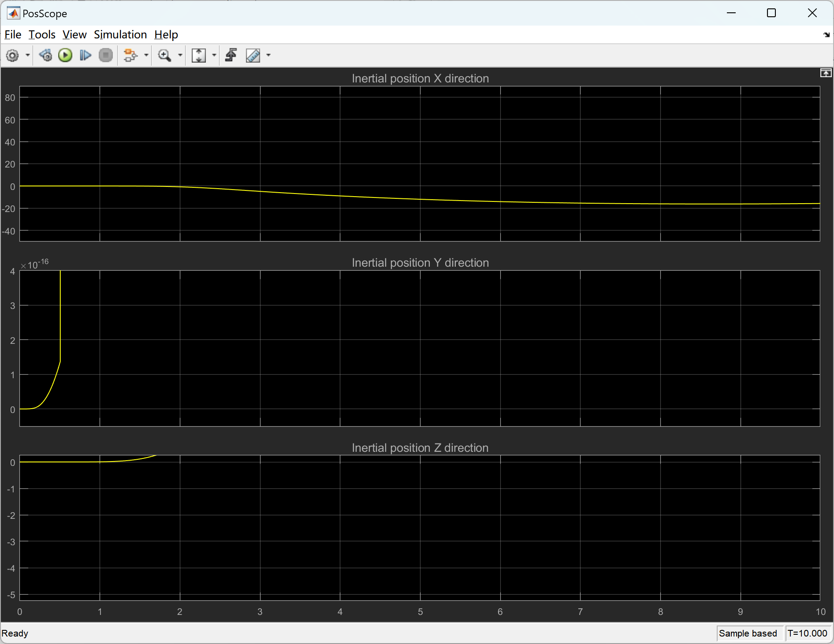Click the Step Back icon

(45, 56)
